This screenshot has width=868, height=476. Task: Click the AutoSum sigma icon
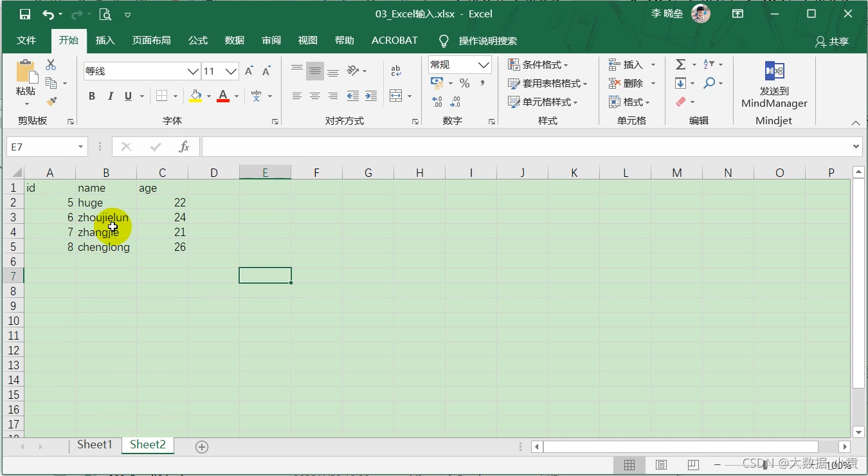point(680,64)
